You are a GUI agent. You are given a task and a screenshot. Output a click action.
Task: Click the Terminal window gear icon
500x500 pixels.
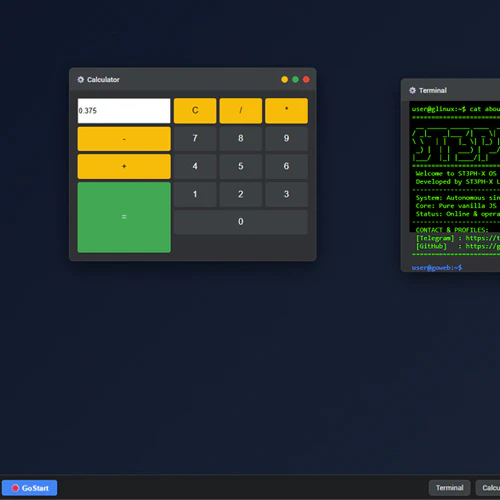tap(412, 90)
